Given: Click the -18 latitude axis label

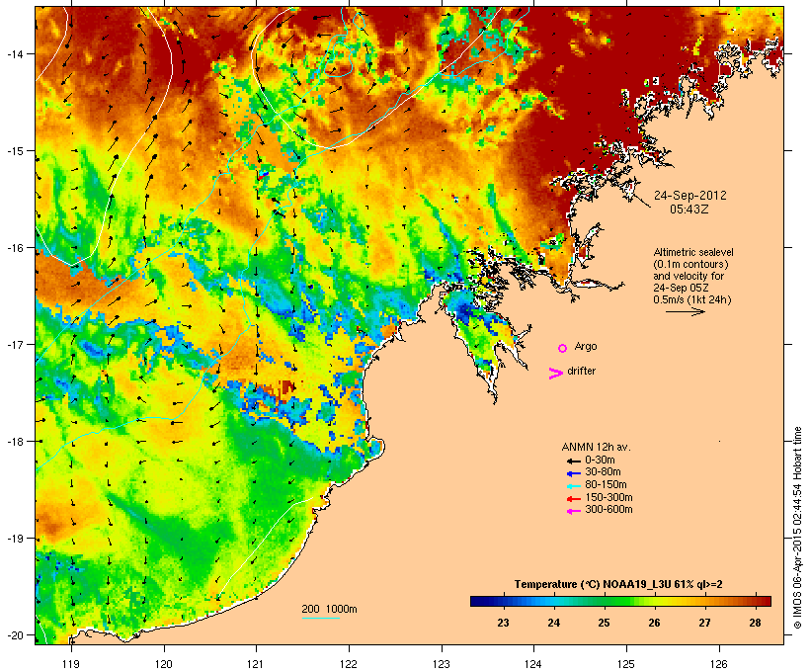Looking at the screenshot, I should pyautogui.click(x=14, y=442).
